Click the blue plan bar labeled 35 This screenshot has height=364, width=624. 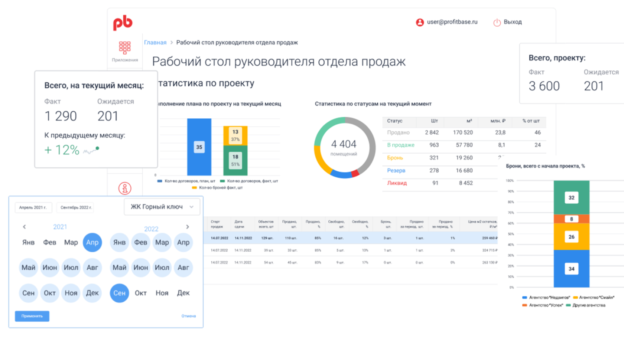pyautogui.click(x=199, y=147)
